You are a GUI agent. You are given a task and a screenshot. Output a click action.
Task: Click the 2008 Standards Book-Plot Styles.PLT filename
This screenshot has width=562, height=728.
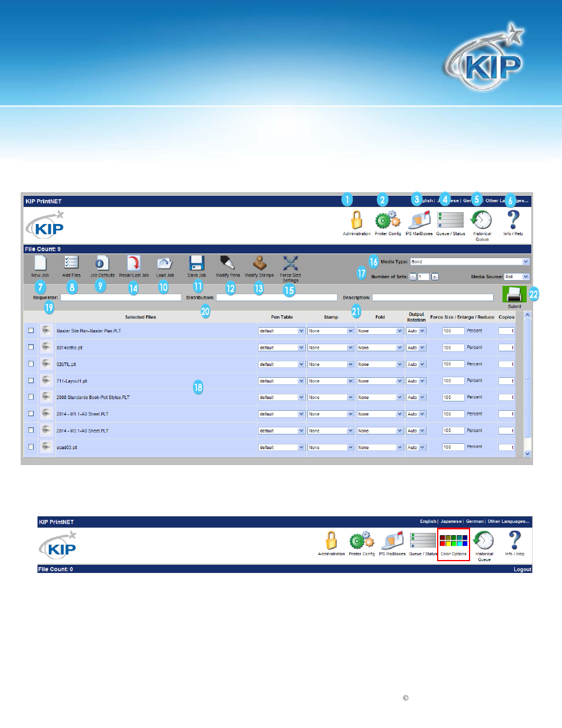(93, 397)
